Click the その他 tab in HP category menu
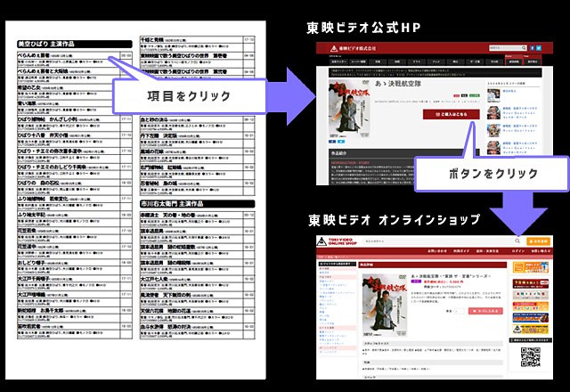 [494, 61]
